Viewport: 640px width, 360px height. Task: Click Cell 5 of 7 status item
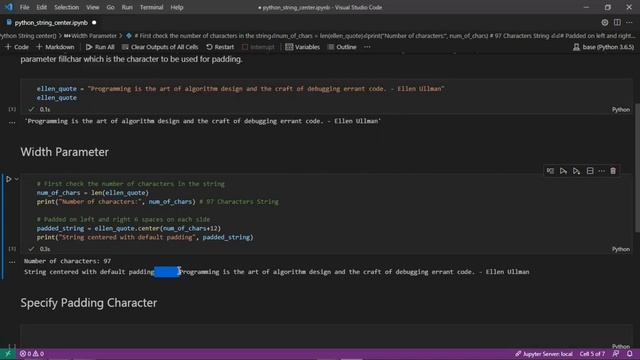click(x=592, y=354)
